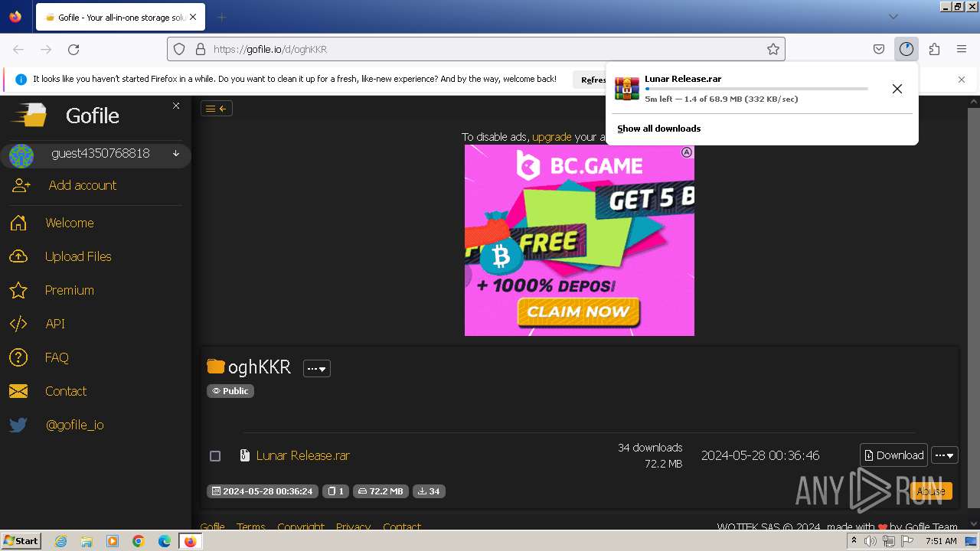Click the footer Privacy link
980x551 pixels.
[353, 527]
